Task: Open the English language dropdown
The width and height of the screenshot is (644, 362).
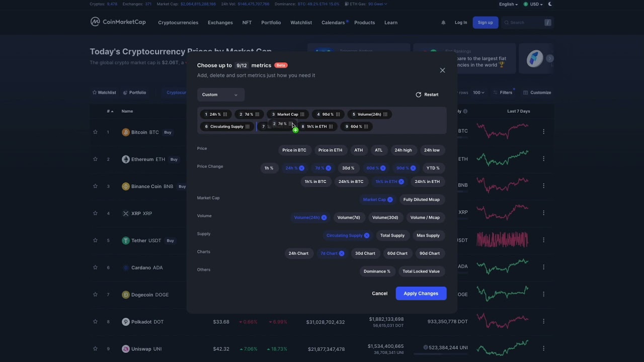Action: point(508,4)
